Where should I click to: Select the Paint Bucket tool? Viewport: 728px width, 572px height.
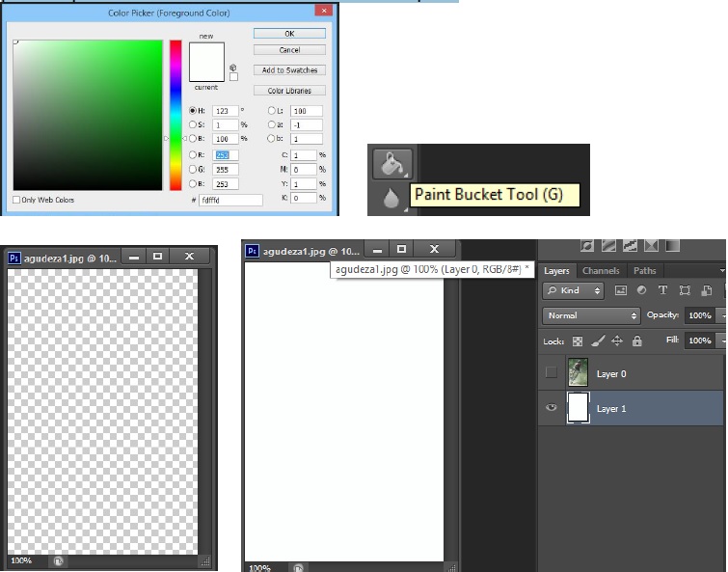pos(392,163)
